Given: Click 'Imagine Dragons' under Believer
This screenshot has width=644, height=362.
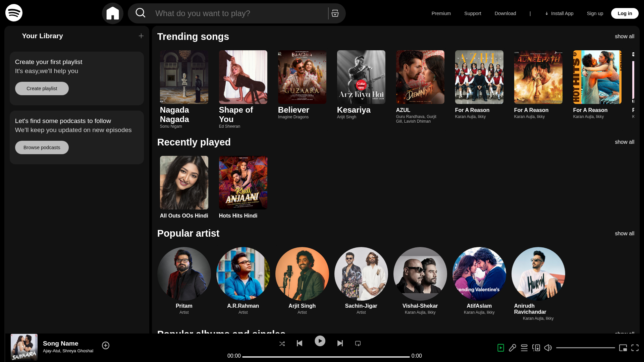Looking at the screenshot, I should (x=293, y=117).
